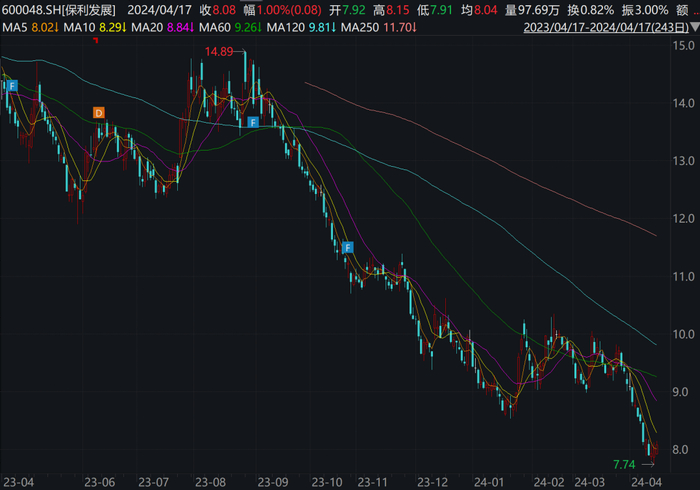Click the 23-10 time axis label
Screen dimensions: 700x490
tap(327, 482)
